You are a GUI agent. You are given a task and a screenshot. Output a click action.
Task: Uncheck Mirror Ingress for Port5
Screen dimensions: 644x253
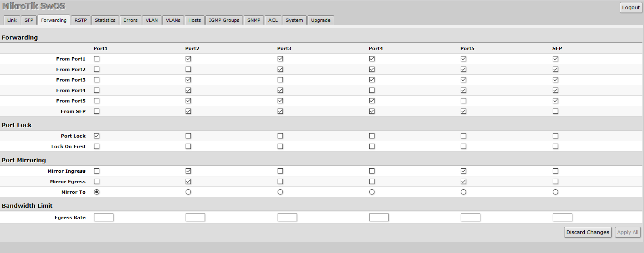(x=464, y=171)
